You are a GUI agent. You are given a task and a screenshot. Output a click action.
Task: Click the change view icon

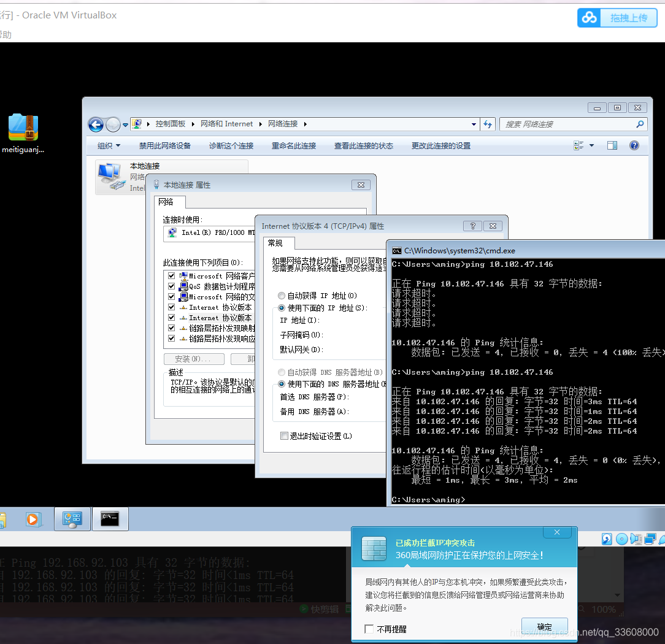tap(579, 146)
